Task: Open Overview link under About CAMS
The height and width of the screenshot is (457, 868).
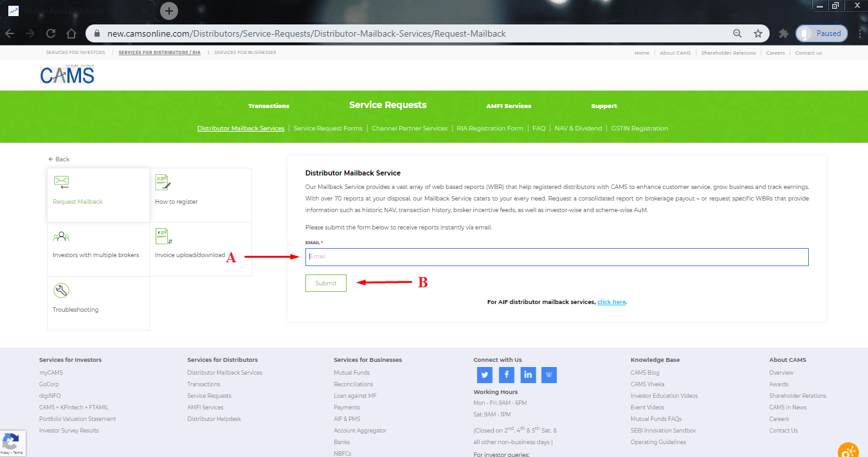Action: (x=781, y=373)
